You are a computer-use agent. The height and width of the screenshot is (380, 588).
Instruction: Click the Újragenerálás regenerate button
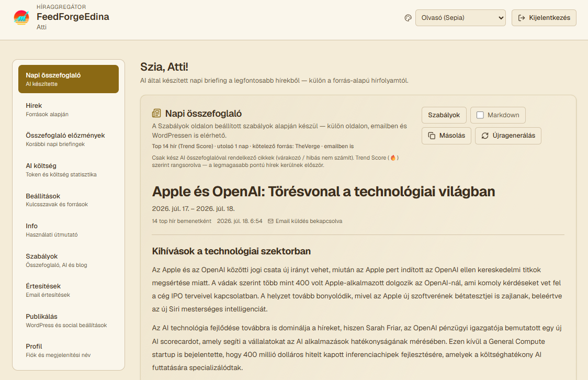click(508, 136)
